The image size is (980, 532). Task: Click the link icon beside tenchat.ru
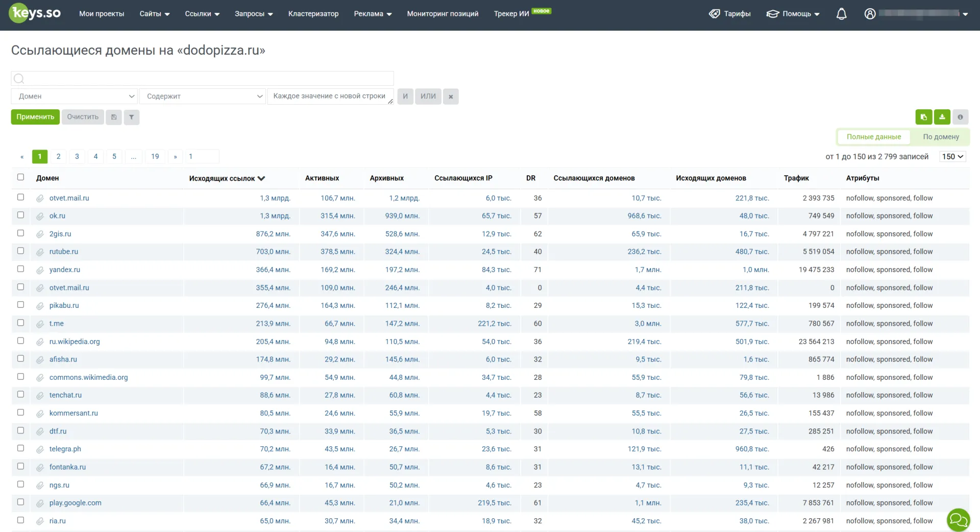[x=40, y=396]
